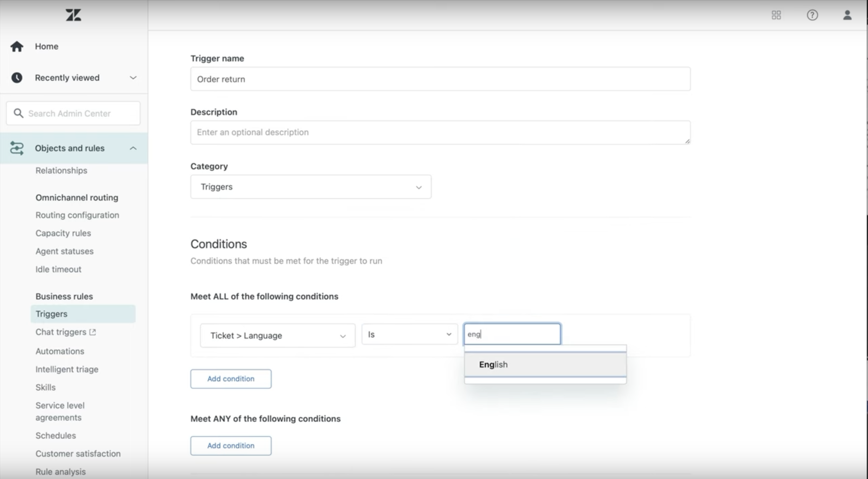Viewport: 868px width, 479px height.
Task: Click the Zendesk logo icon
Action: [x=73, y=15]
